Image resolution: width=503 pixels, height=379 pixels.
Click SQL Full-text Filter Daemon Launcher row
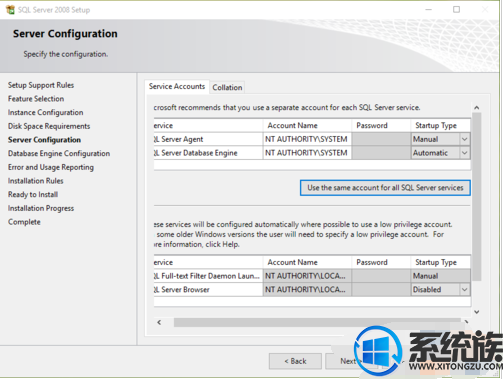[207, 276]
